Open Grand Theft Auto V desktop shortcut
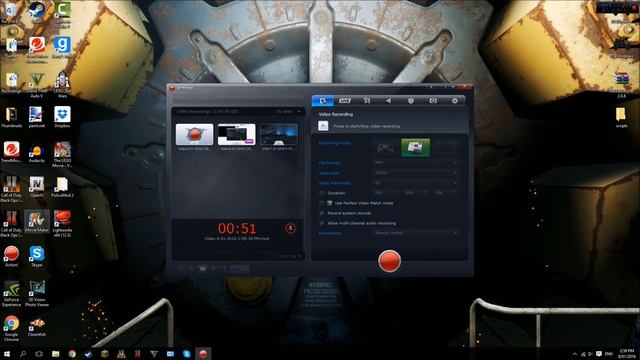Image resolution: width=640 pixels, height=360 pixels. (37, 84)
